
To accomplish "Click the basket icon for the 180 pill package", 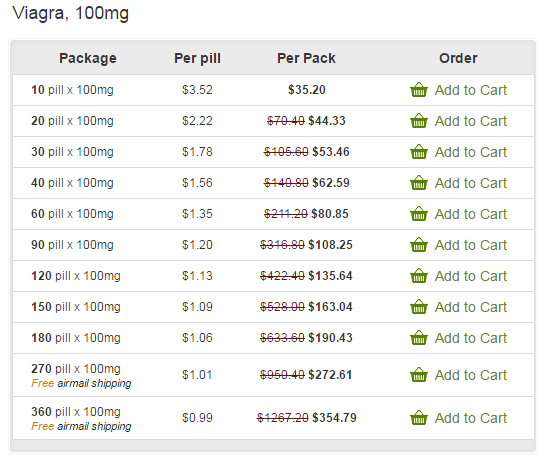I will 419,337.
